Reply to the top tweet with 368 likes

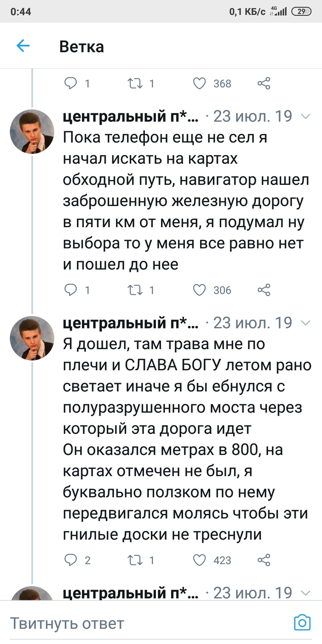pyautogui.click(x=71, y=83)
